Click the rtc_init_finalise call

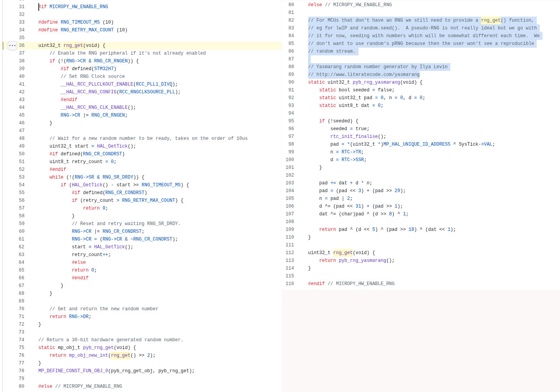[354, 136]
